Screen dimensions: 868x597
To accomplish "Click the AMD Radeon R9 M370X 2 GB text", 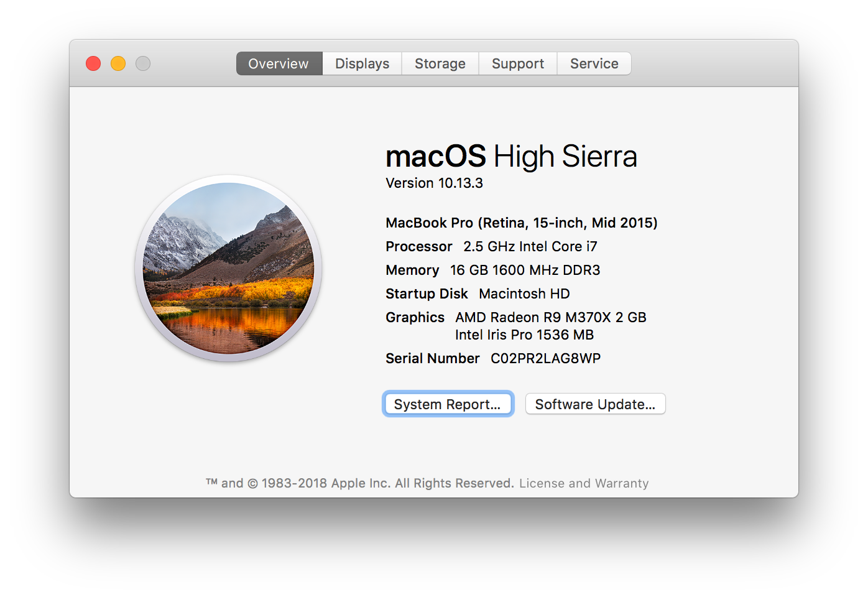I will (551, 317).
